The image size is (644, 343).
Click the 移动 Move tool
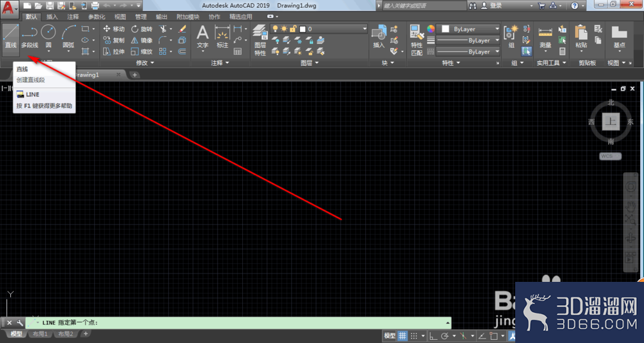pyautogui.click(x=114, y=29)
